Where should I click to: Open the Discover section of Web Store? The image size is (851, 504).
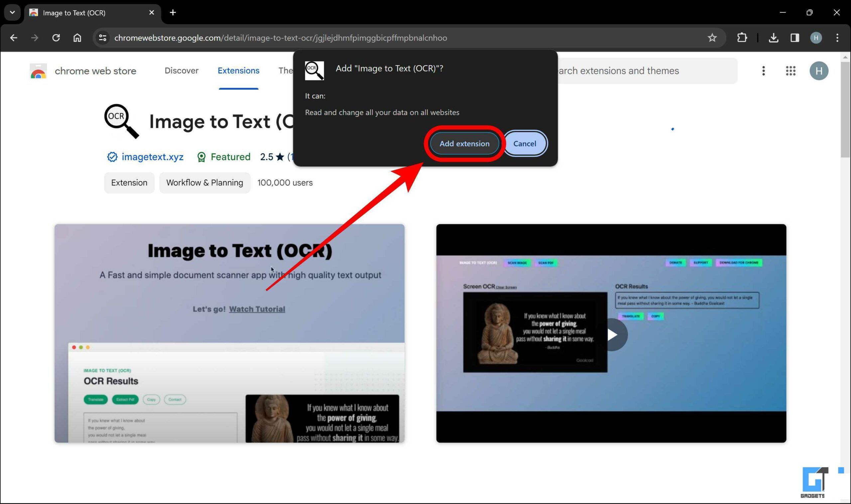click(x=181, y=71)
